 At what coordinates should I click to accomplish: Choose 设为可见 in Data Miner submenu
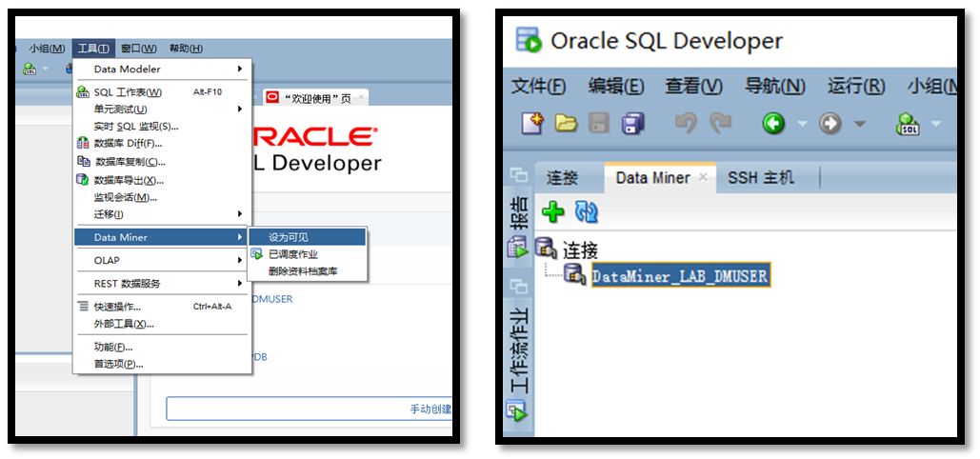point(307,237)
